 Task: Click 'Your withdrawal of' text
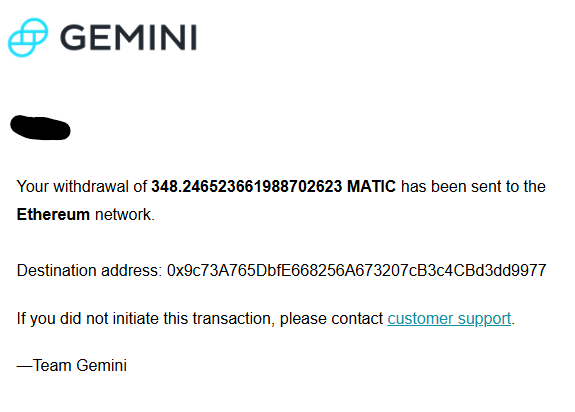pos(82,187)
